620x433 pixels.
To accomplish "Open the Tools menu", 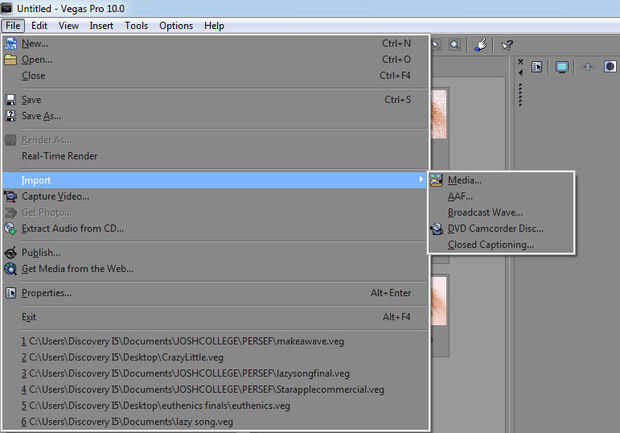I will point(136,26).
